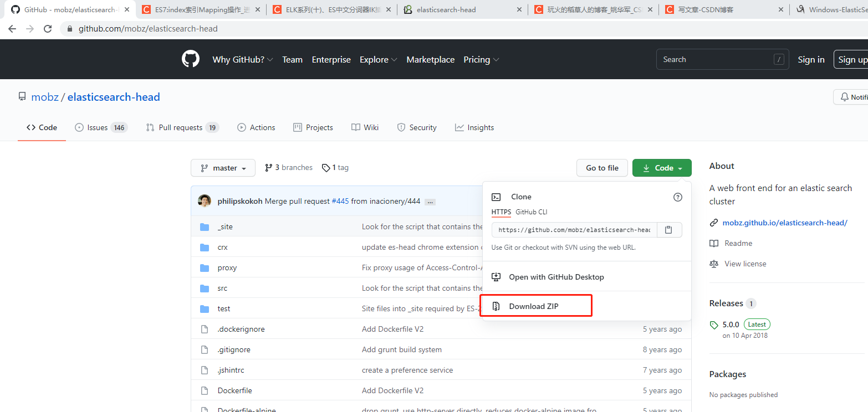Open the proxy folder
Viewport: 868px width, 412px height.
(x=227, y=267)
